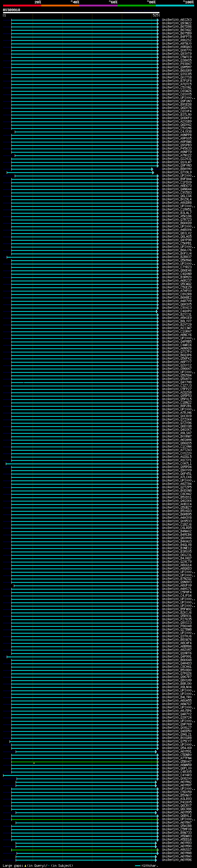
Task: Select hit label UniRef100_Q4Y7H8
Action: [177, 382]
